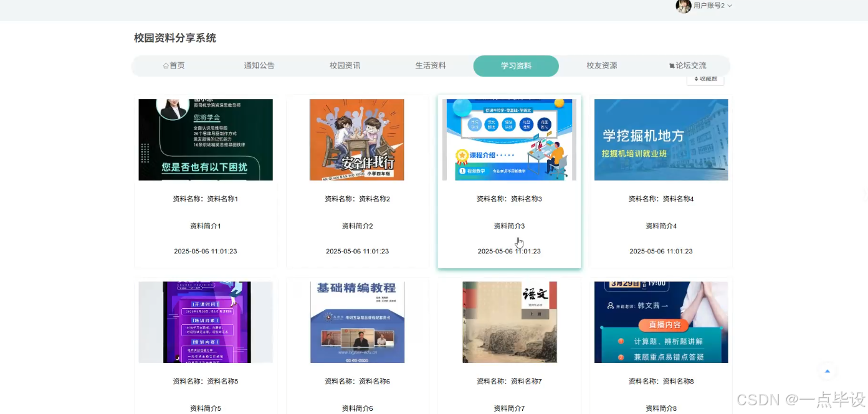Open the purple poster thumbnail of 资料名称5

(x=206, y=322)
